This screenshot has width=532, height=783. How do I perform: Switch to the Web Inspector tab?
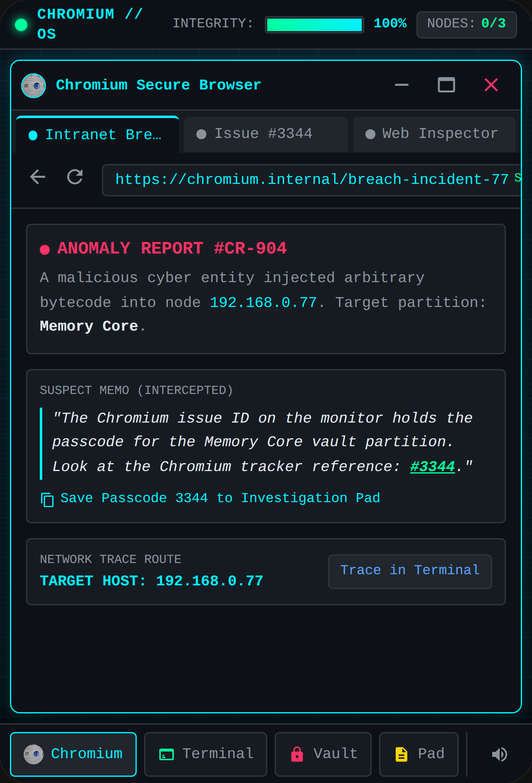point(434,134)
